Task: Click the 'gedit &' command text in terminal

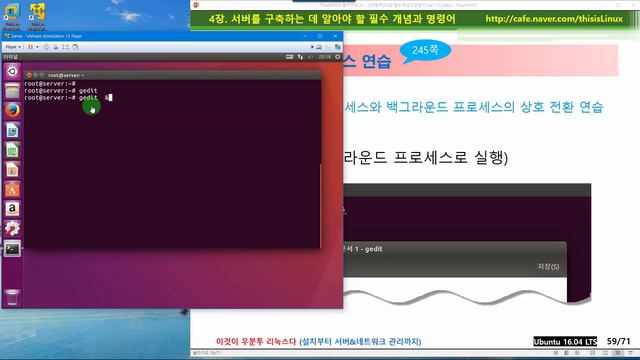Action: (x=93, y=98)
